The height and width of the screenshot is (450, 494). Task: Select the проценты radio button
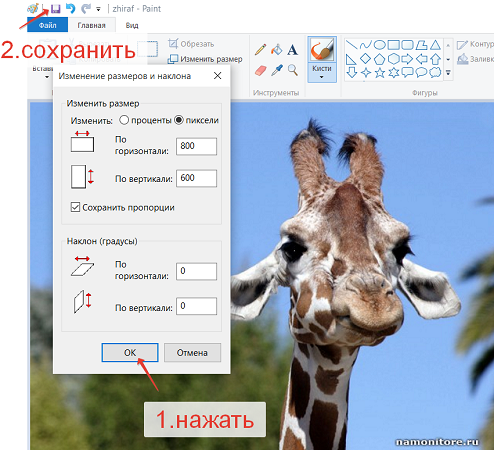(124, 120)
